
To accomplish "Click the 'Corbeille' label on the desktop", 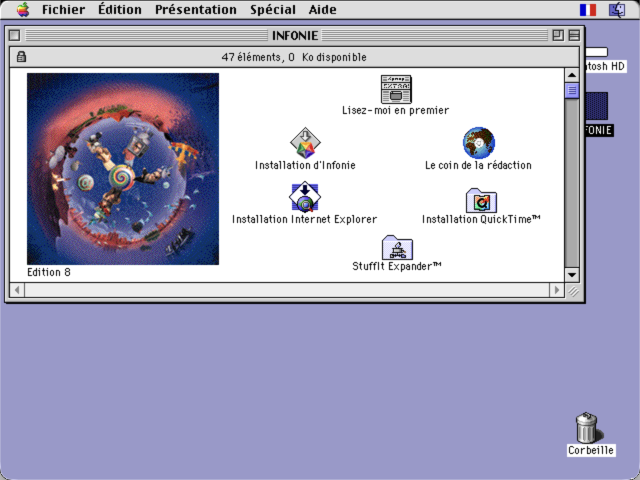I will coord(591,450).
